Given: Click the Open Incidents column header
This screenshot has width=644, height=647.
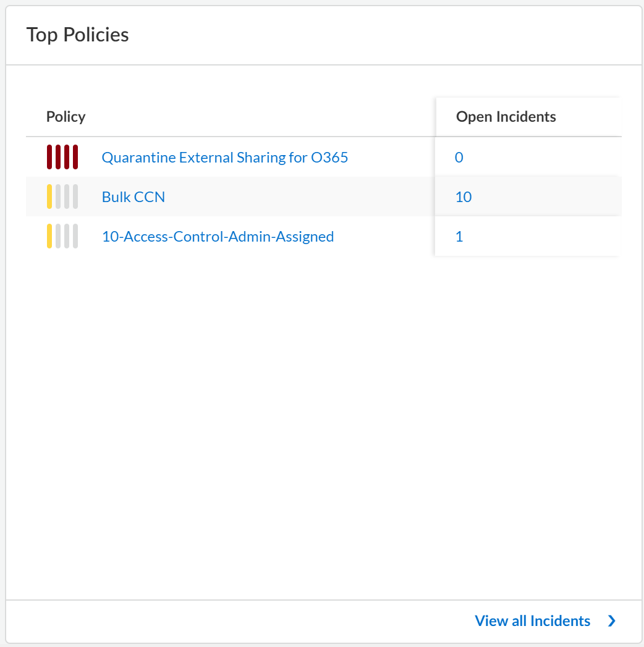Looking at the screenshot, I should click(x=506, y=117).
